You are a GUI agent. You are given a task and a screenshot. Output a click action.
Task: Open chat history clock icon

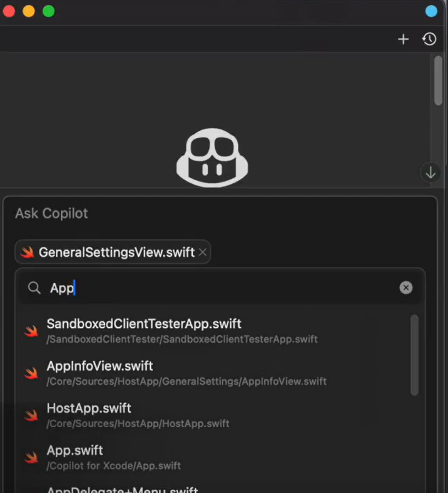(429, 40)
